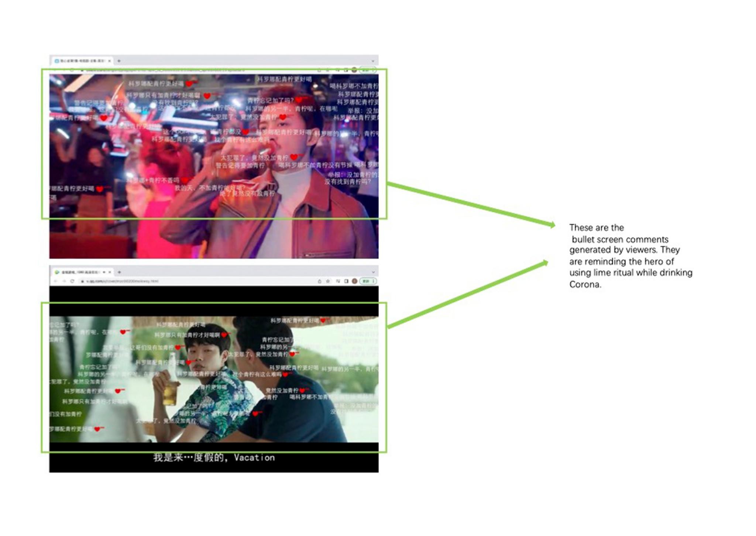Image resolution: width=756 pixels, height=536 pixels.
Task: Click the favicon of the lower browser tab
Action: 57,272
